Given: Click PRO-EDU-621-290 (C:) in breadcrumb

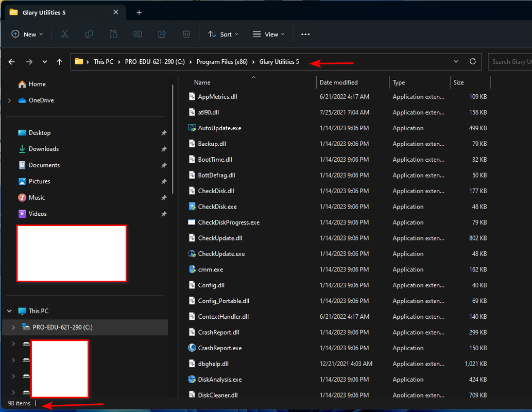Looking at the screenshot, I should click(155, 62).
